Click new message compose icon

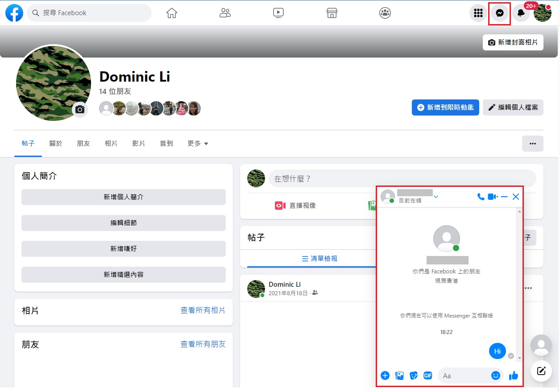(x=541, y=371)
